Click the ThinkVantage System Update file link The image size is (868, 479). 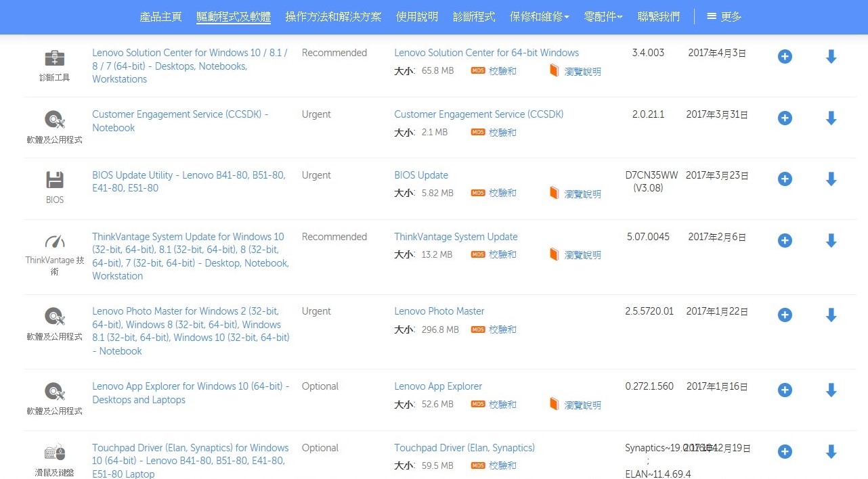tap(456, 237)
